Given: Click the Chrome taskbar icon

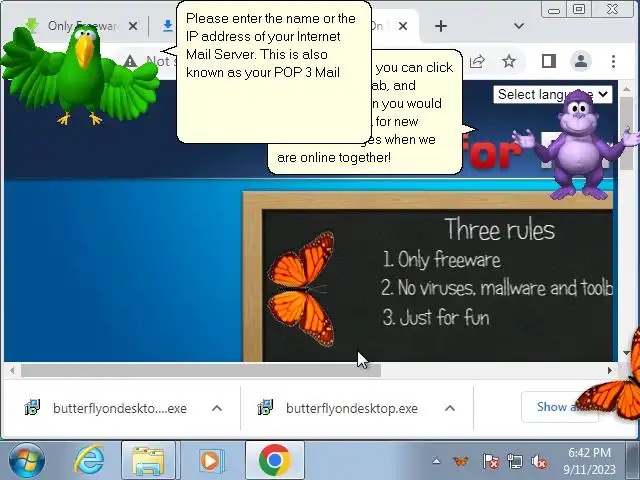Looking at the screenshot, I should pyautogui.click(x=275, y=460).
